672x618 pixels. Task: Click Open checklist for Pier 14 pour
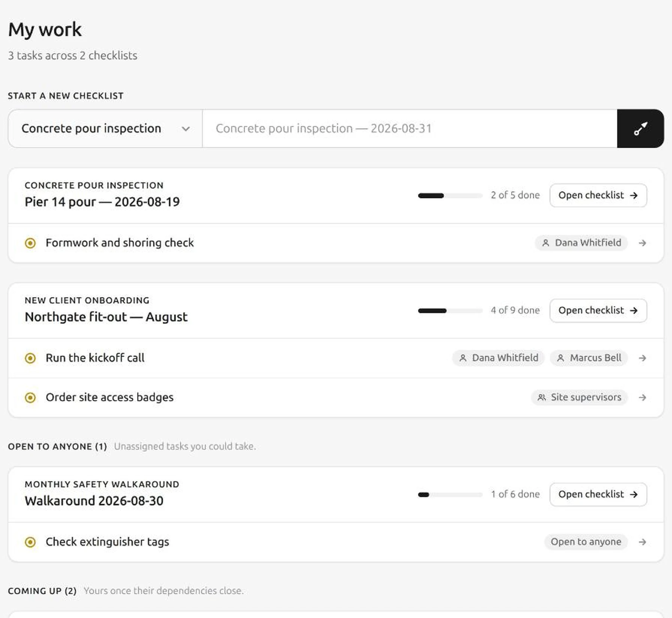(x=598, y=195)
